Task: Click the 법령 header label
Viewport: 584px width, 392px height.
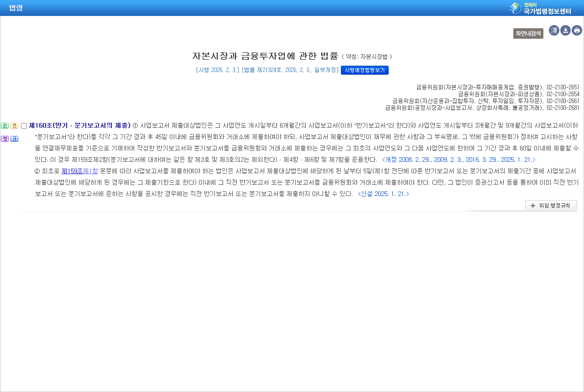Action: pyautogui.click(x=16, y=8)
